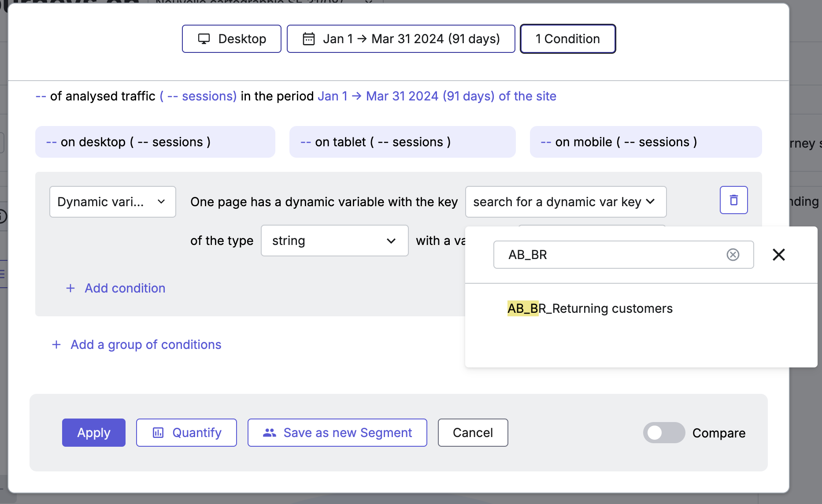Expand the Dynamic vari... condition type dropdown
The width and height of the screenshot is (822, 504).
point(113,202)
